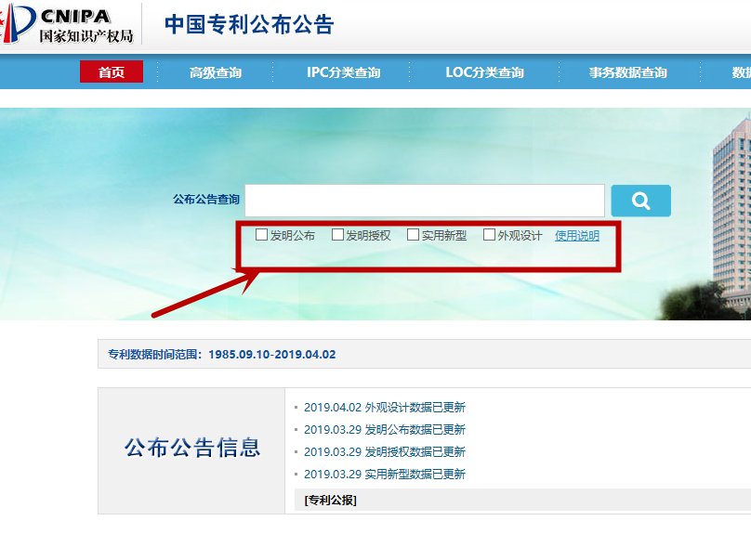Screen dimensions: 751x560
Task: Click the magnifying glass search button
Action: (x=640, y=201)
